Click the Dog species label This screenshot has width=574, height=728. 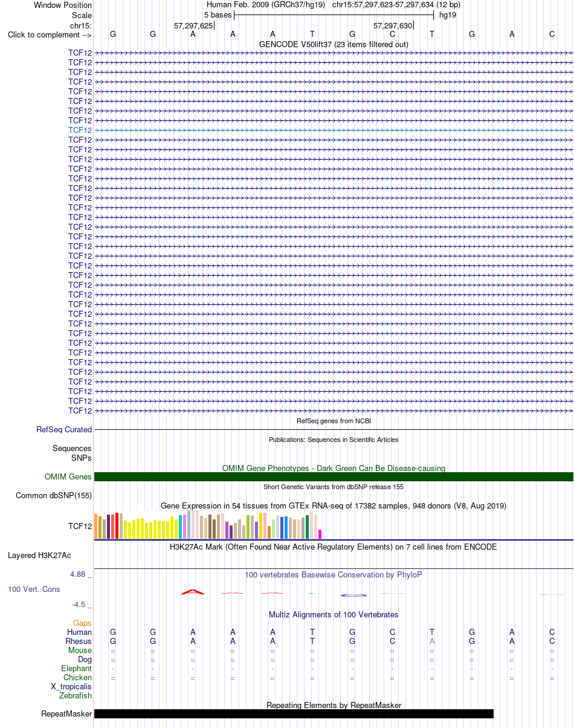(x=85, y=659)
